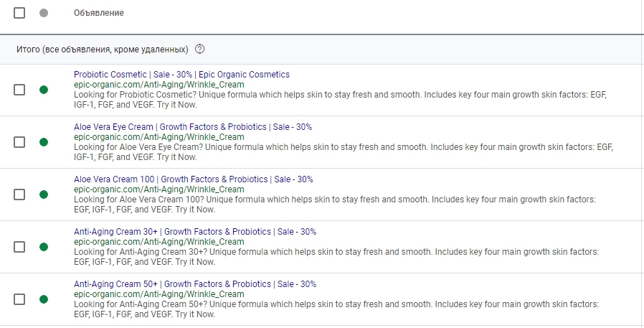Viewport: 644px width, 328px height.
Task: Click green status dot of Probiotic Cosmetic ad
Action: pyautogui.click(x=44, y=90)
